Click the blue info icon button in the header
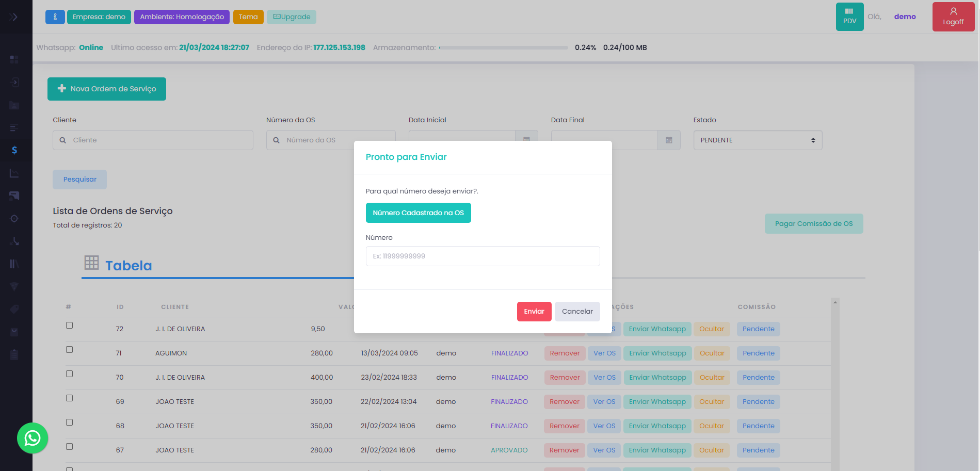980x471 pixels. [x=55, y=17]
